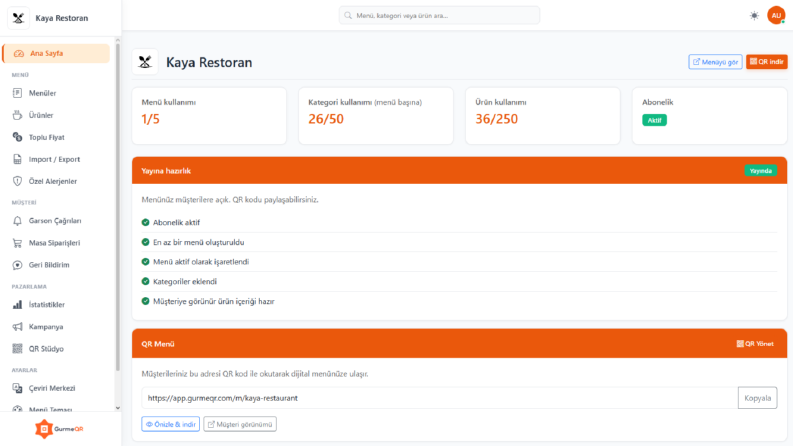Toggle the light/dark theme sun icon
793x446 pixels.
(x=754, y=16)
